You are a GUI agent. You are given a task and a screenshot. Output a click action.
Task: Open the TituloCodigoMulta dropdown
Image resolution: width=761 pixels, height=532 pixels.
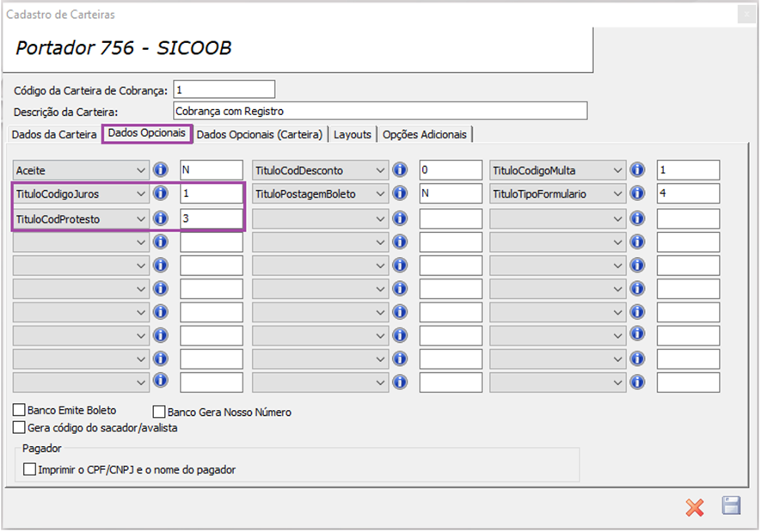point(557,170)
